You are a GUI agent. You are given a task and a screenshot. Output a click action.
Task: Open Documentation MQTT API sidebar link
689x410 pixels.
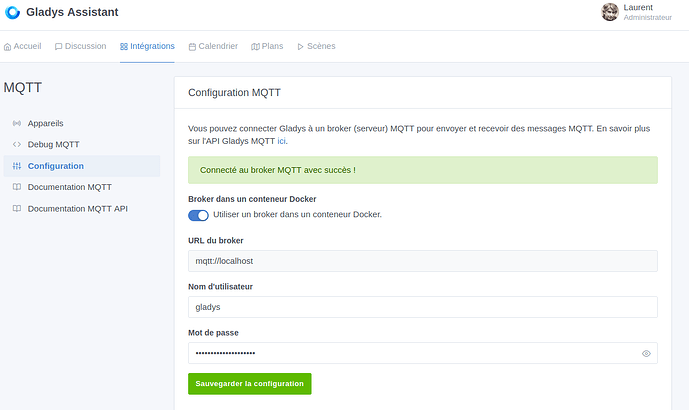coord(77,209)
